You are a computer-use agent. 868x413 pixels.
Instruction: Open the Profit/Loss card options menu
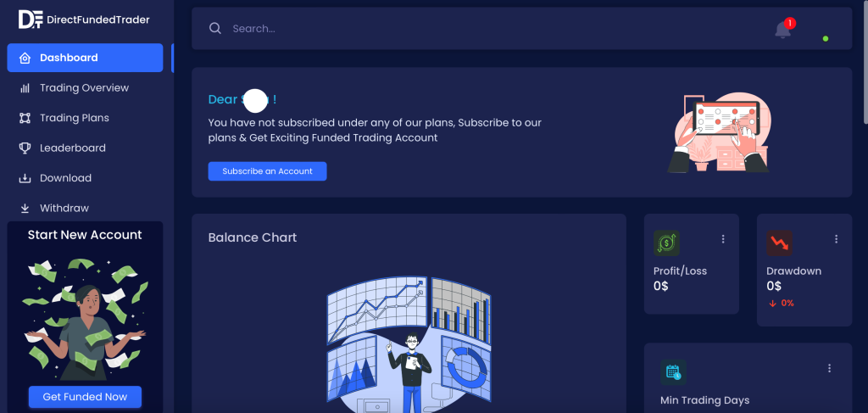pos(723,239)
